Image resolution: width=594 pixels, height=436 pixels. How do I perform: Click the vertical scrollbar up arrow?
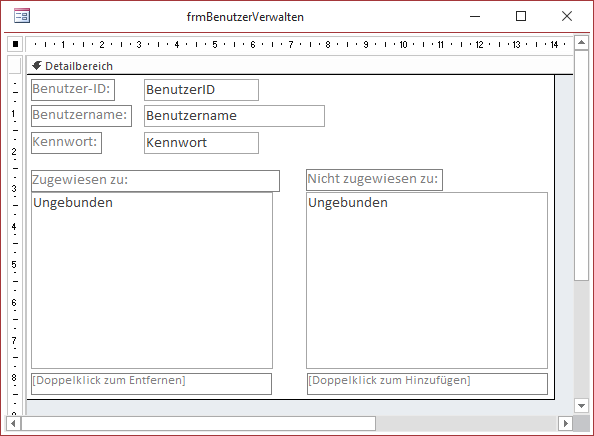pyautogui.click(x=581, y=42)
